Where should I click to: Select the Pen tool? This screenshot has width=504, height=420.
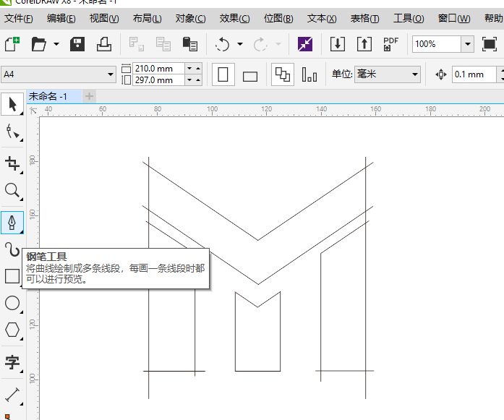pos(12,222)
